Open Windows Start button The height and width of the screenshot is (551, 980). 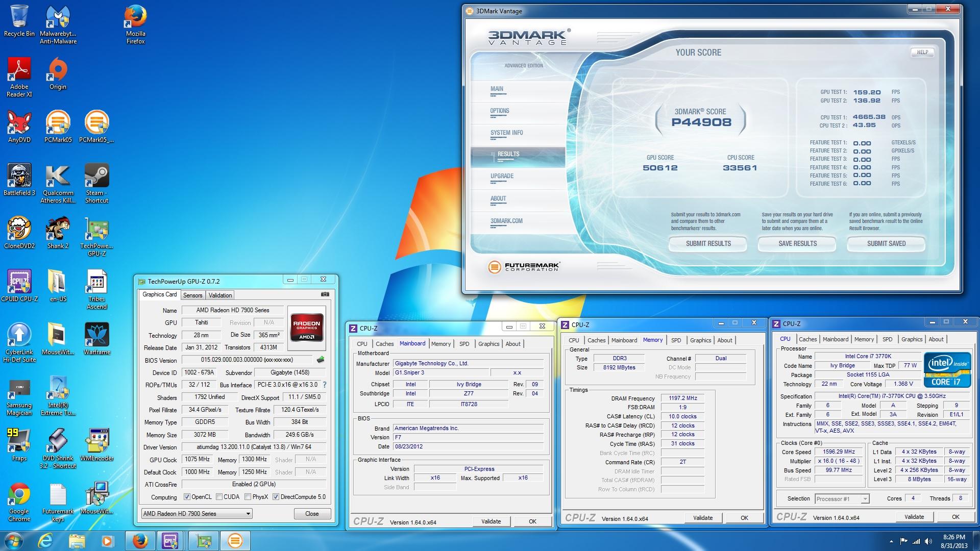(13, 541)
